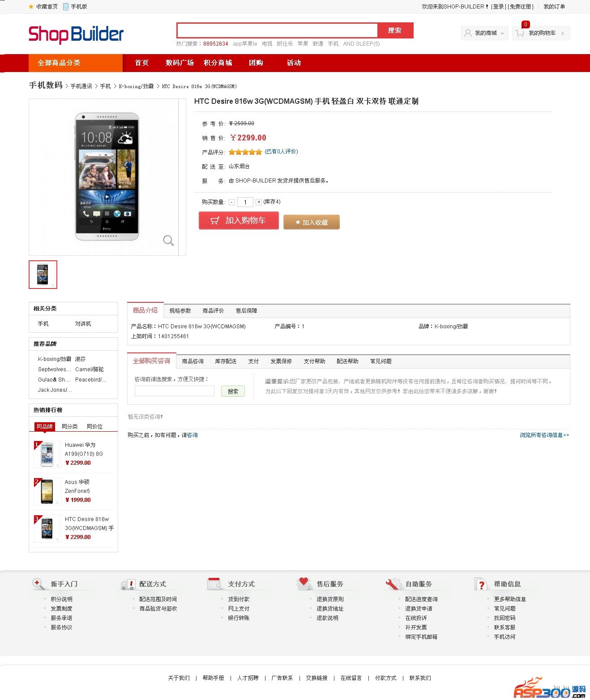
Task: Open 活动 navigation item
Action: 294,63
